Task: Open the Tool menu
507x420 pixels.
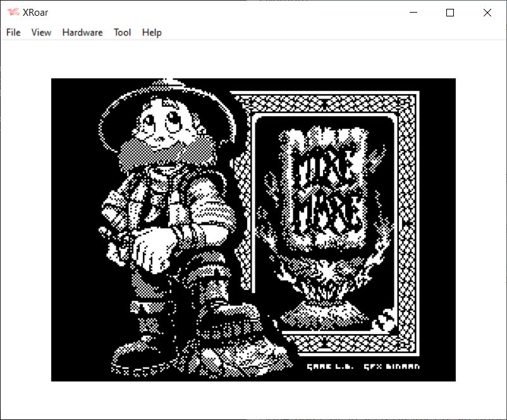Action: 122,32
